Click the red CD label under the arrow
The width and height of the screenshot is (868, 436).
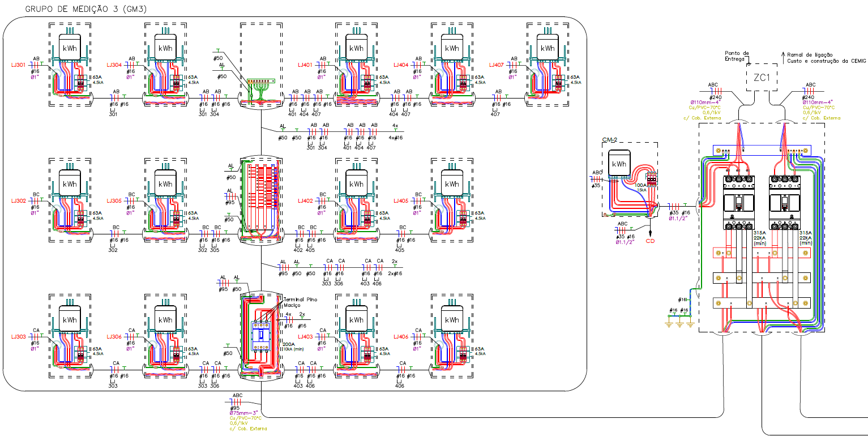(x=650, y=240)
